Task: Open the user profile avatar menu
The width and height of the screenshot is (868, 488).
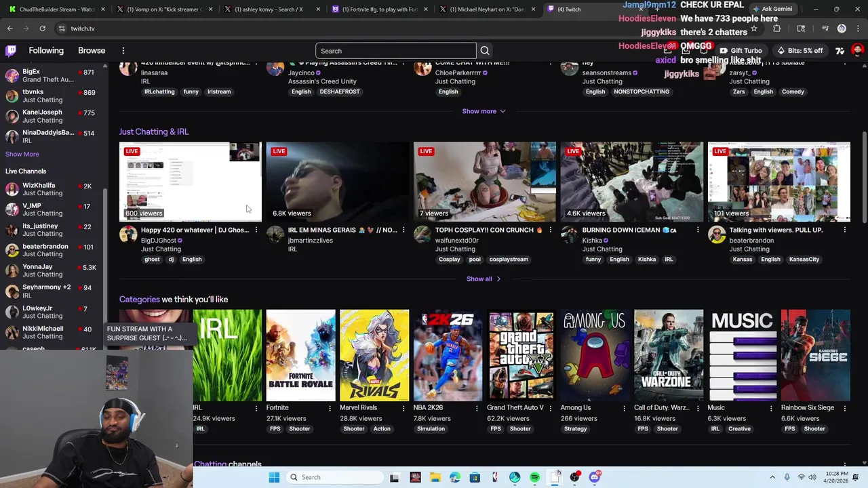Action: 857,51
